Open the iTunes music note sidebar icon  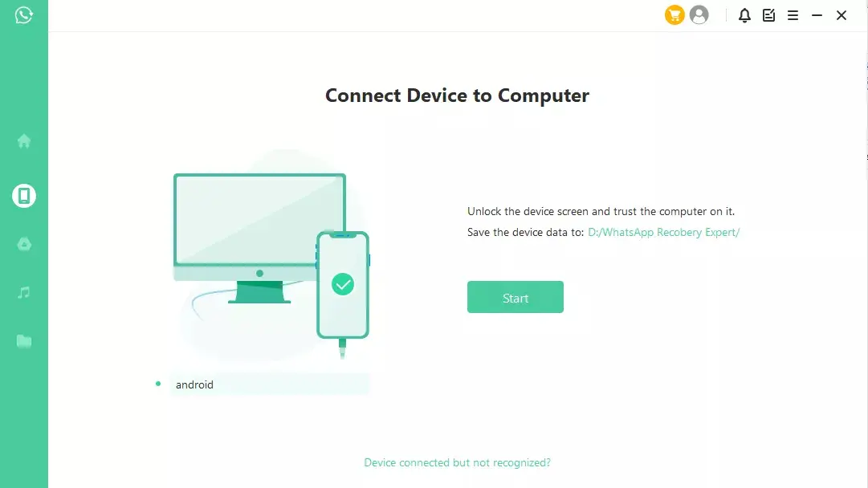pos(24,292)
